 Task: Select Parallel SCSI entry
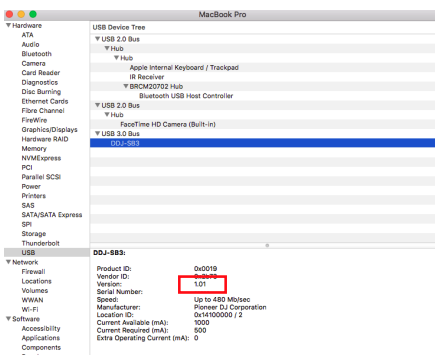[x=41, y=177]
